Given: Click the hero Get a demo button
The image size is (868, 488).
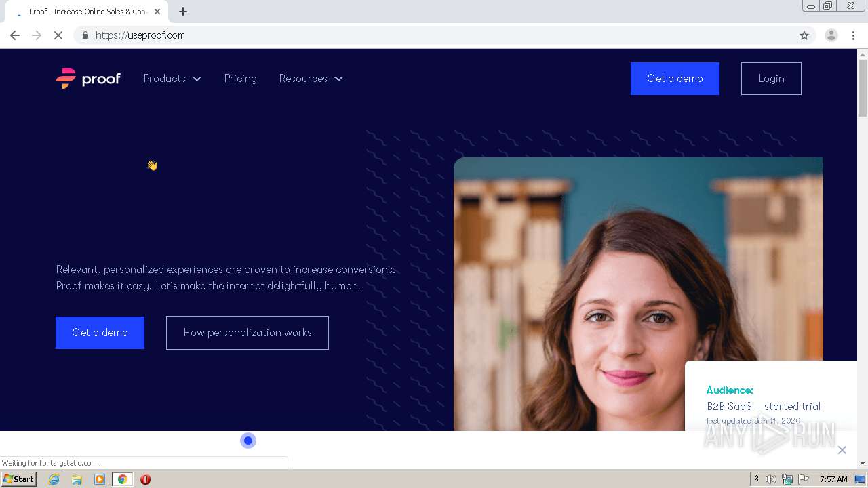Looking at the screenshot, I should point(100,333).
